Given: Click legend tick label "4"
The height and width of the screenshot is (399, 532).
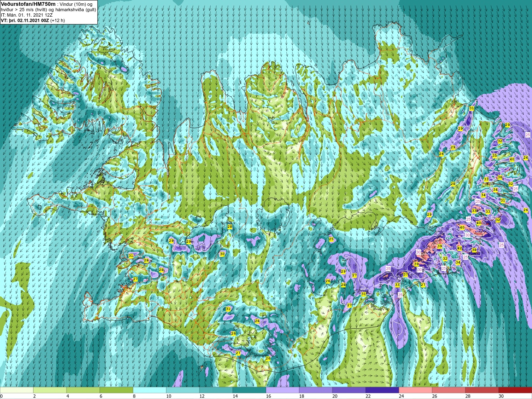Looking at the screenshot, I should coord(68,396).
